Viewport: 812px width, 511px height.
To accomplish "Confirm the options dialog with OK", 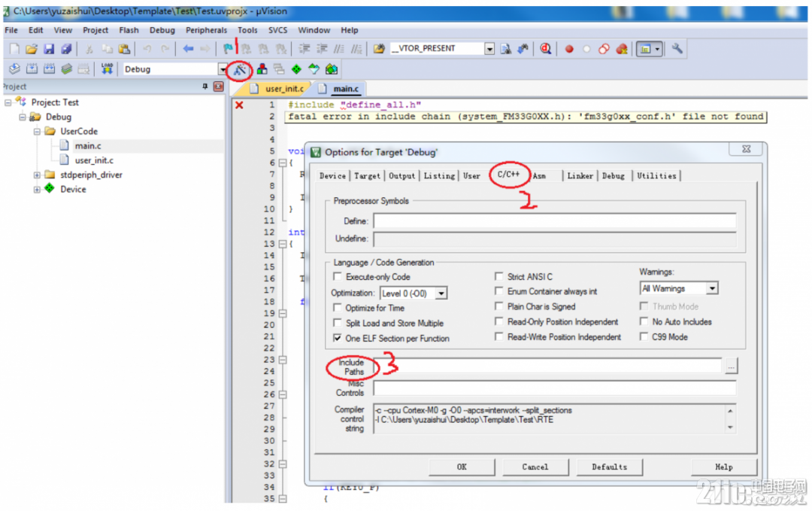I will 462,467.
